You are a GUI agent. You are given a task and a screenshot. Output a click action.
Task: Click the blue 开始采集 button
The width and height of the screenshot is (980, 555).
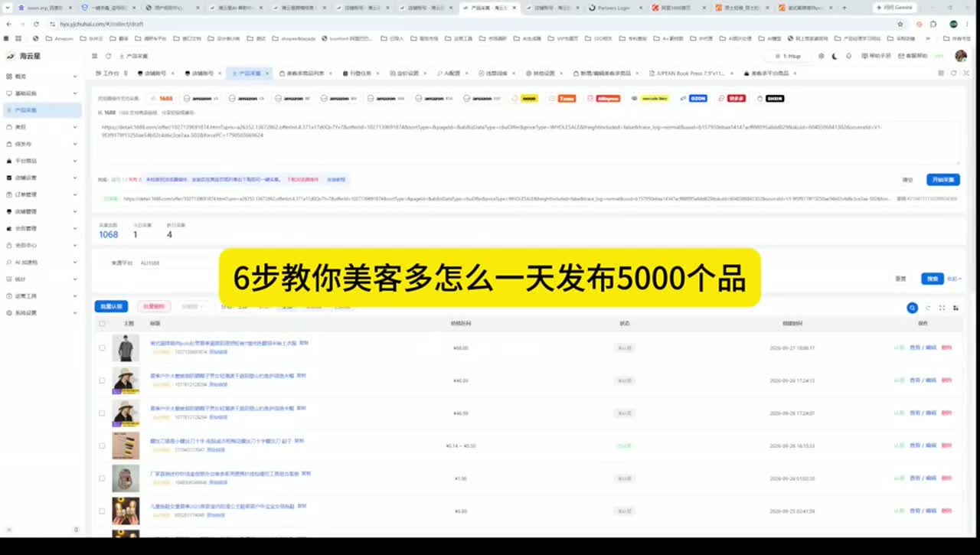942,180
